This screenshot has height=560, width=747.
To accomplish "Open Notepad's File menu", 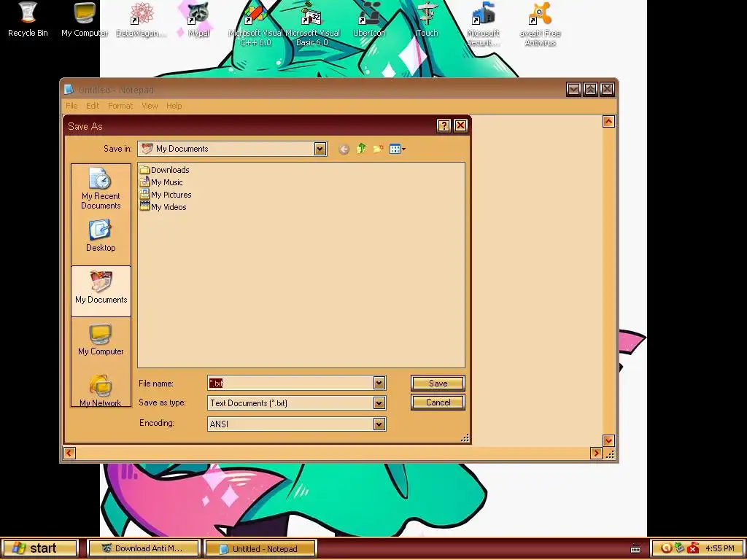I will [71, 106].
